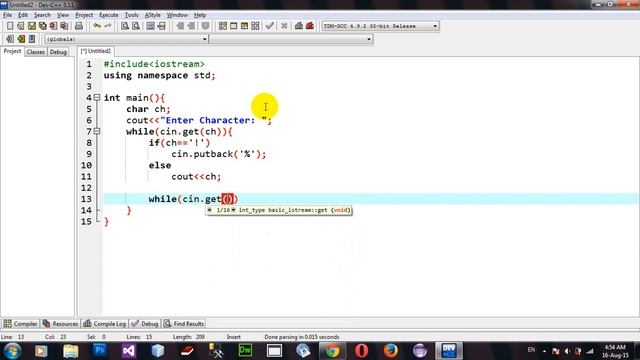Click the green arrow icon left of the (globals) dropdown
The height and width of the screenshot is (360, 640).
21,39
